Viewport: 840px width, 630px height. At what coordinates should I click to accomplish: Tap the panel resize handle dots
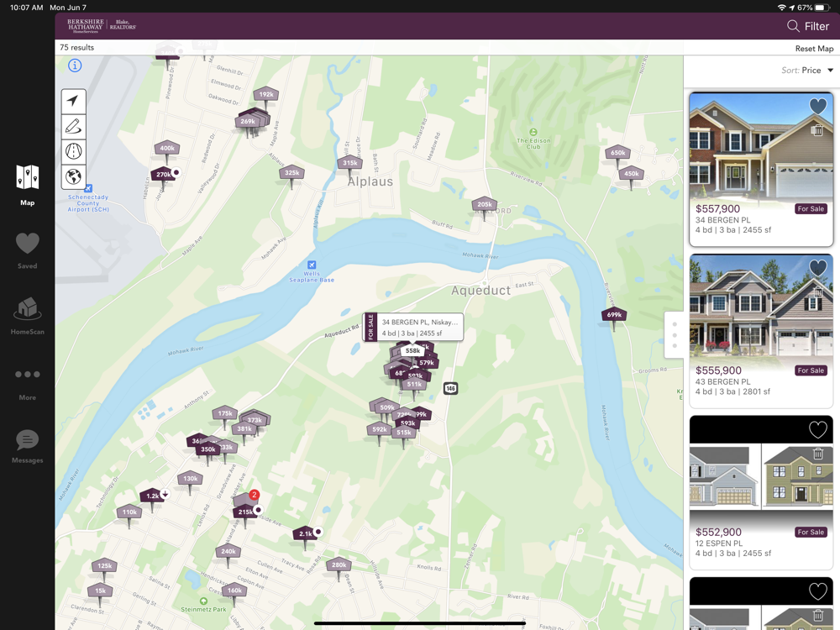pyautogui.click(x=675, y=335)
